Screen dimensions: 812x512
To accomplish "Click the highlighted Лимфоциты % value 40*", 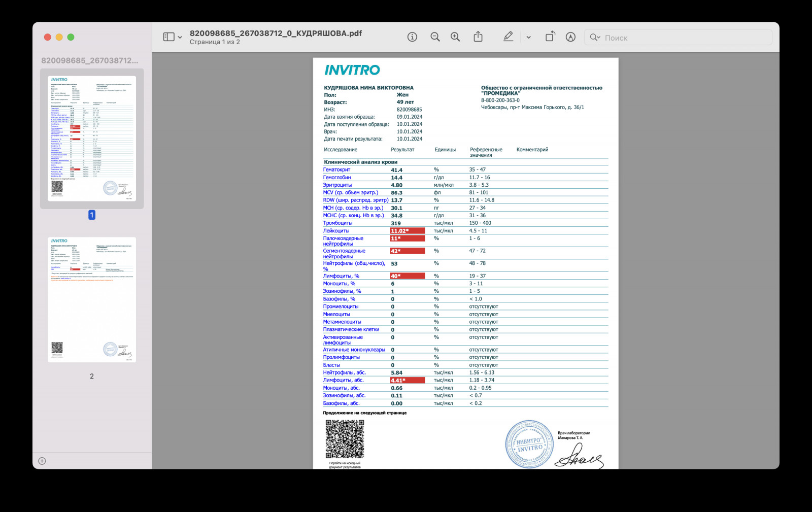I will pyautogui.click(x=407, y=276).
